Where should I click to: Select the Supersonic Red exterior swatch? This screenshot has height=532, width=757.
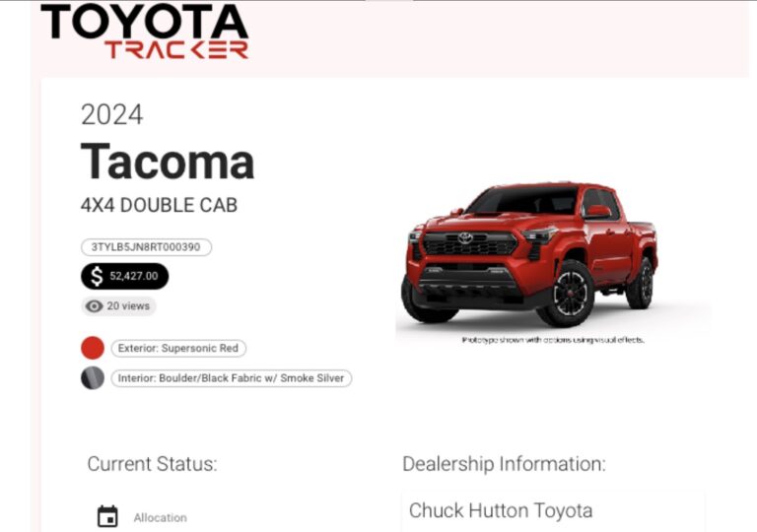(93, 348)
